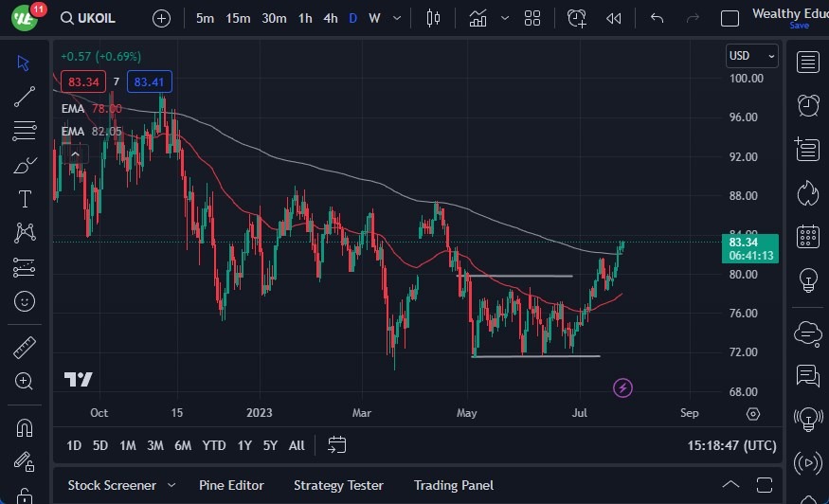This screenshot has height=504, width=829.
Task: Set the date range to YTD
Action: coord(214,445)
